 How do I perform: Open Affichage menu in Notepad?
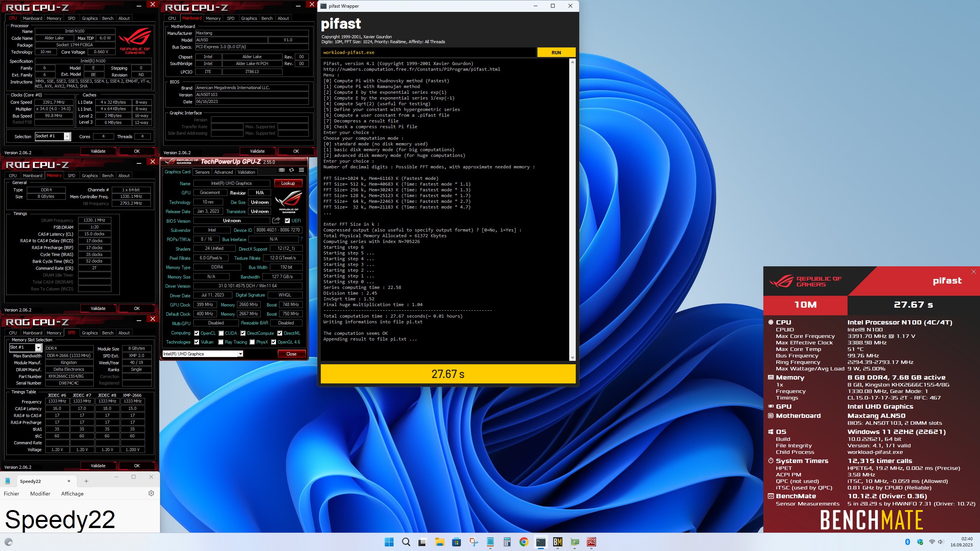click(72, 494)
